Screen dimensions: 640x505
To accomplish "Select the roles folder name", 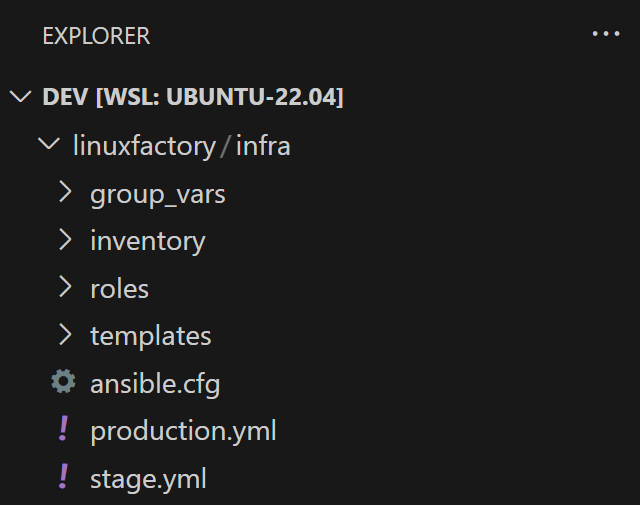I will (x=119, y=289).
